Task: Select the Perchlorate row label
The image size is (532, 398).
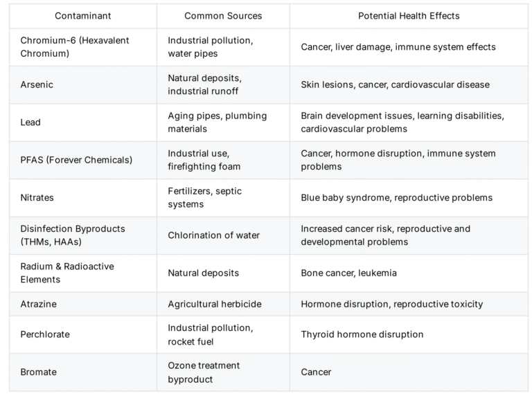Action: tap(83, 334)
